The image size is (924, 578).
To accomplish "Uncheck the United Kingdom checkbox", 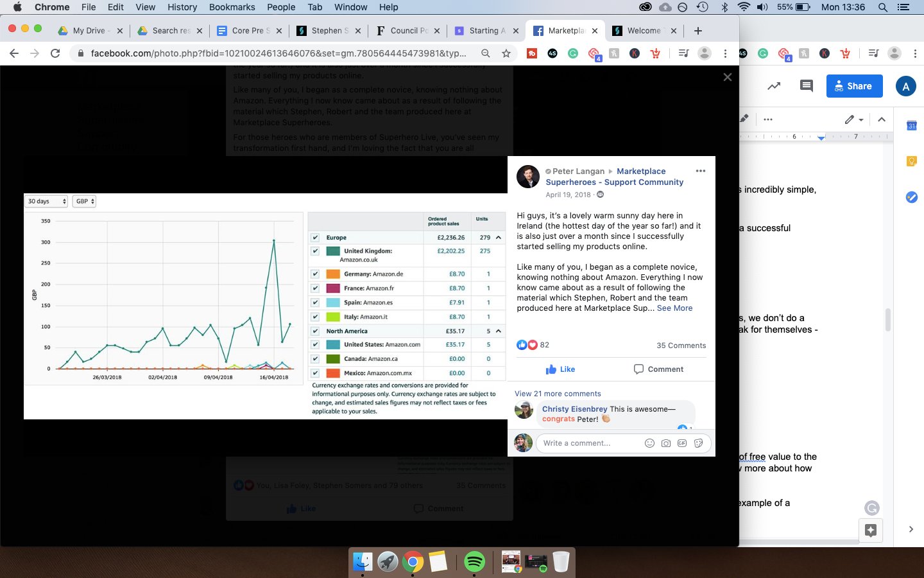I will pos(315,251).
